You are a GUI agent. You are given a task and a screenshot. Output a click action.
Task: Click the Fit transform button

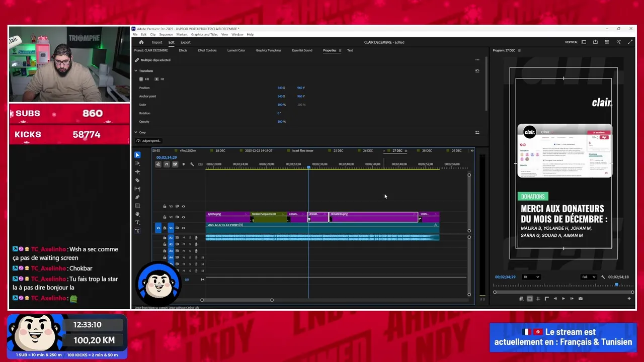(159, 79)
